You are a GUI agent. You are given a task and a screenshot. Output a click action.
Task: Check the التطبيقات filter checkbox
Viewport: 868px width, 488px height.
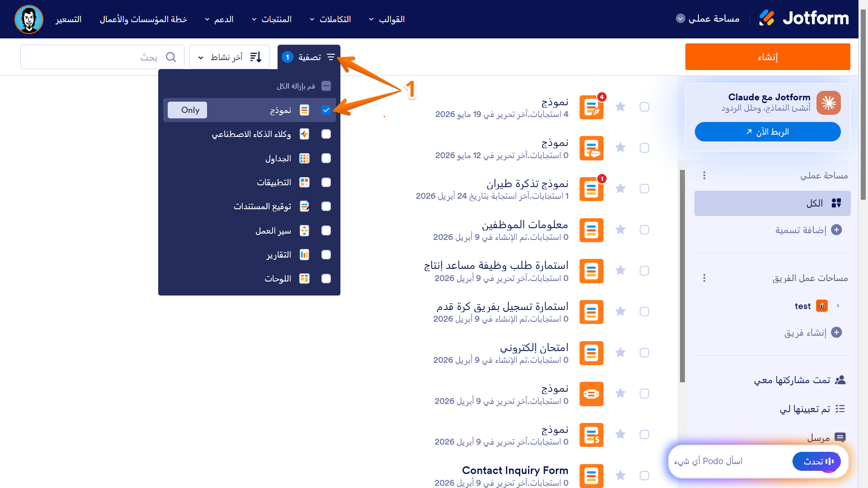[x=326, y=183]
